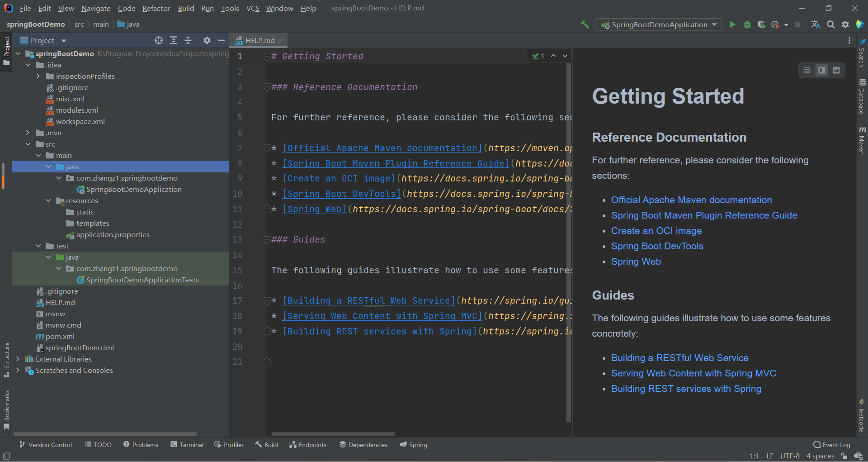Run the SpringBootDemoApplication with the green play icon
The width and height of the screenshot is (868, 462).
pyautogui.click(x=732, y=24)
